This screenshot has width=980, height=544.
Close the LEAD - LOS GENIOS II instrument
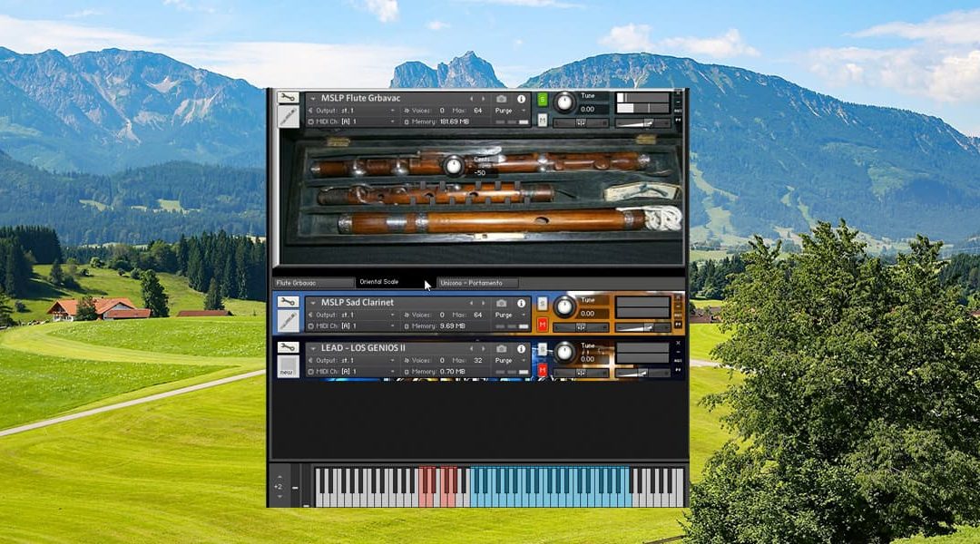[x=679, y=345]
